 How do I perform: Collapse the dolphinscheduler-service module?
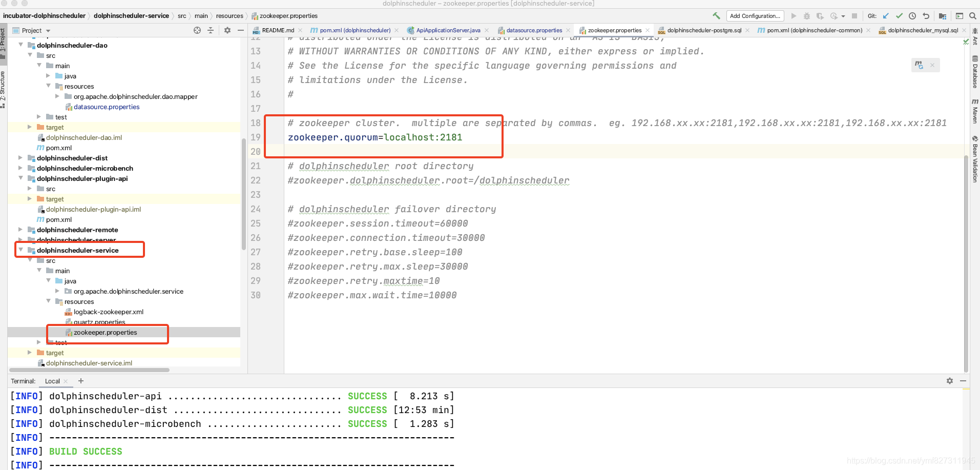pyautogui.click(x=20, y=250)
